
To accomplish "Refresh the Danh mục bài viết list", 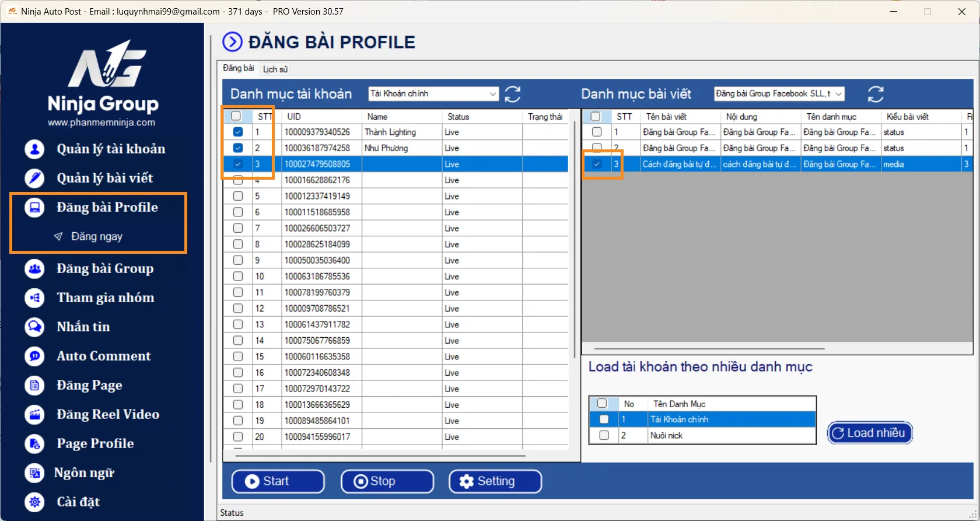I will 875,94.
